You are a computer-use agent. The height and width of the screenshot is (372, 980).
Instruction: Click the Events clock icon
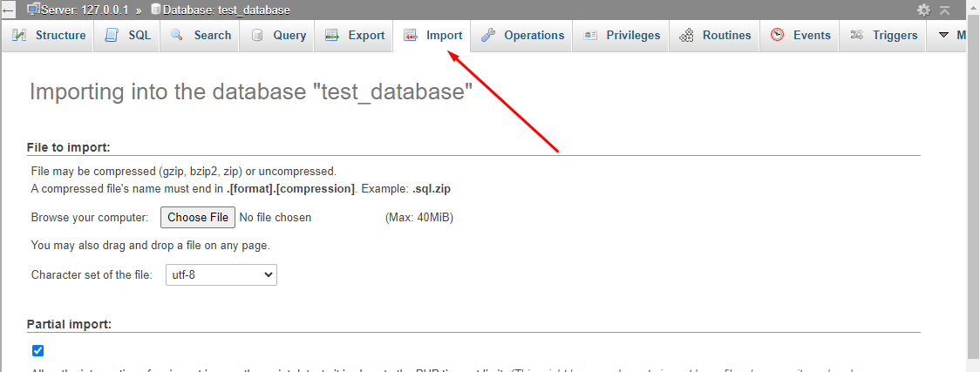pyautogui.click(x=777, y=36)
